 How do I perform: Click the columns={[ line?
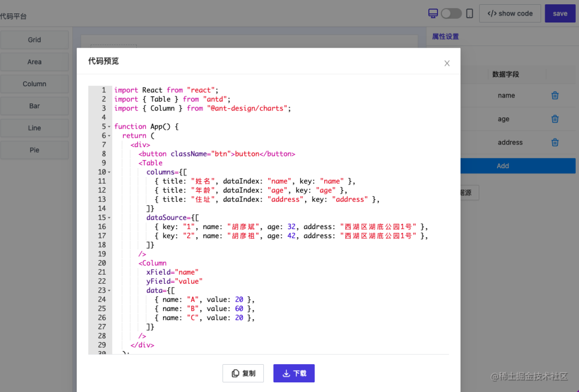[x=167, y=172]
